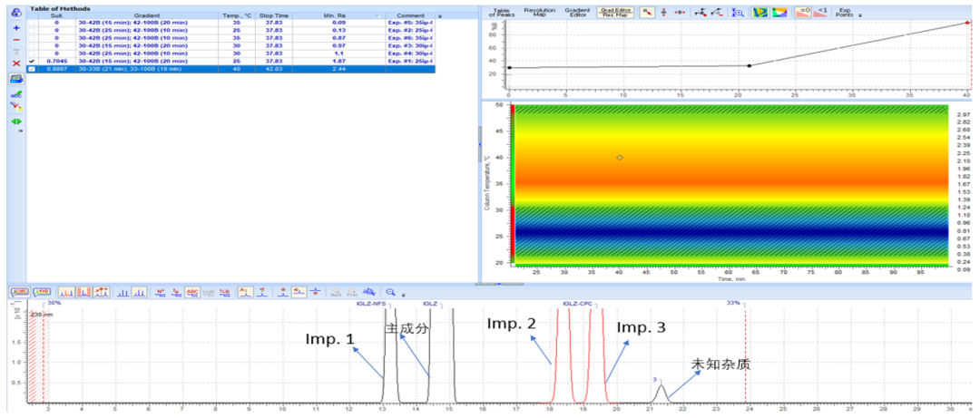Toggle checkbox of Exp. #5 method row
Viewport: 980px width, 418px height.
31,23
